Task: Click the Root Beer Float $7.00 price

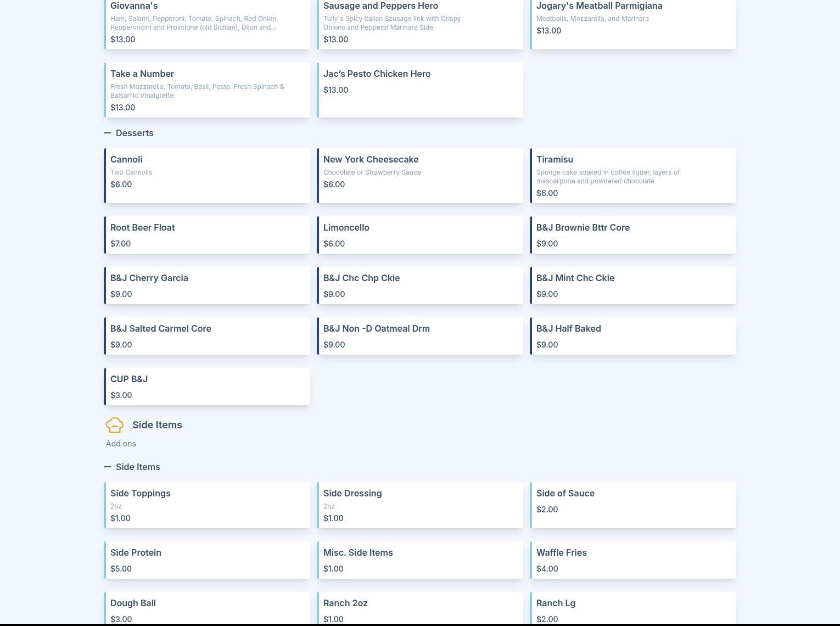Action: coord(121,244)
